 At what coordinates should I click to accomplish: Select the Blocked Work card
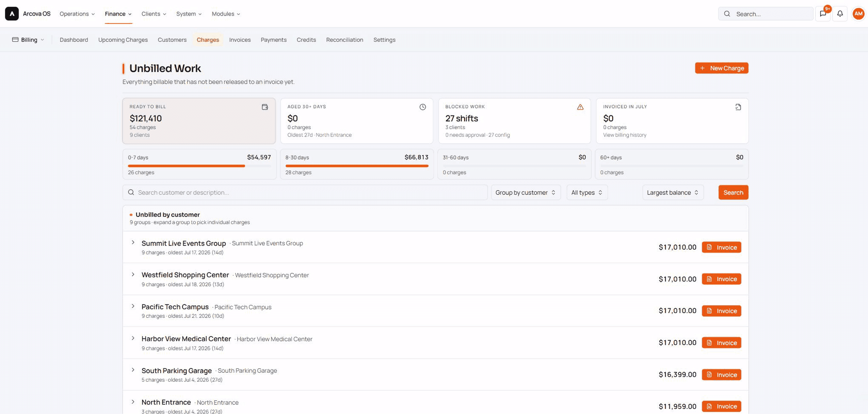514,121
